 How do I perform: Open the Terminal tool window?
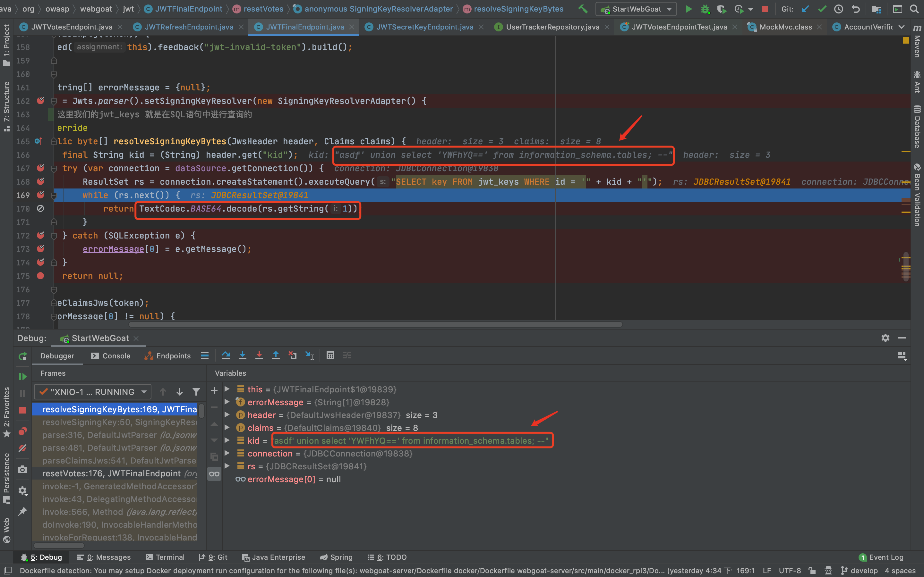tap(165, 557)
